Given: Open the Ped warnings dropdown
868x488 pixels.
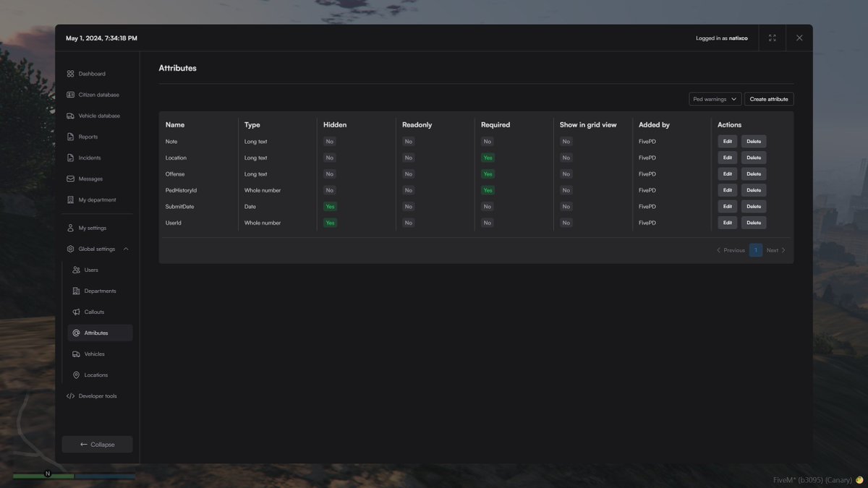Looking at the screenshot, I should click(x=715, y=99).
